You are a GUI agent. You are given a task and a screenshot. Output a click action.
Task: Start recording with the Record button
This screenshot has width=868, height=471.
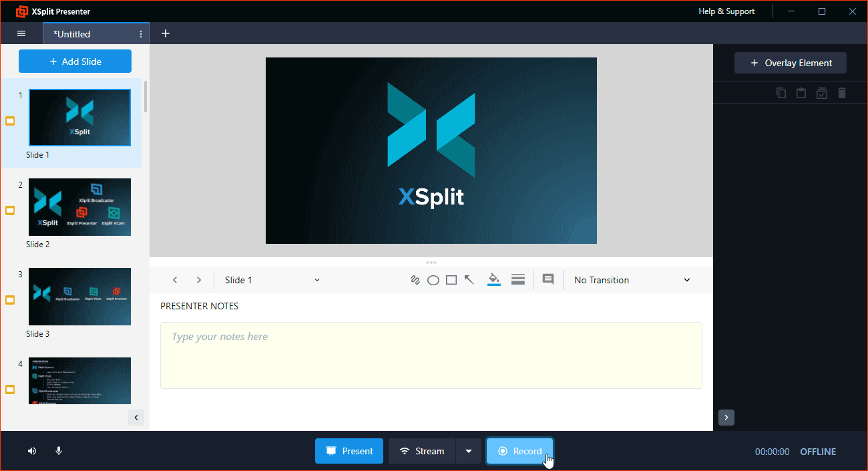click(x=519, y=451)
